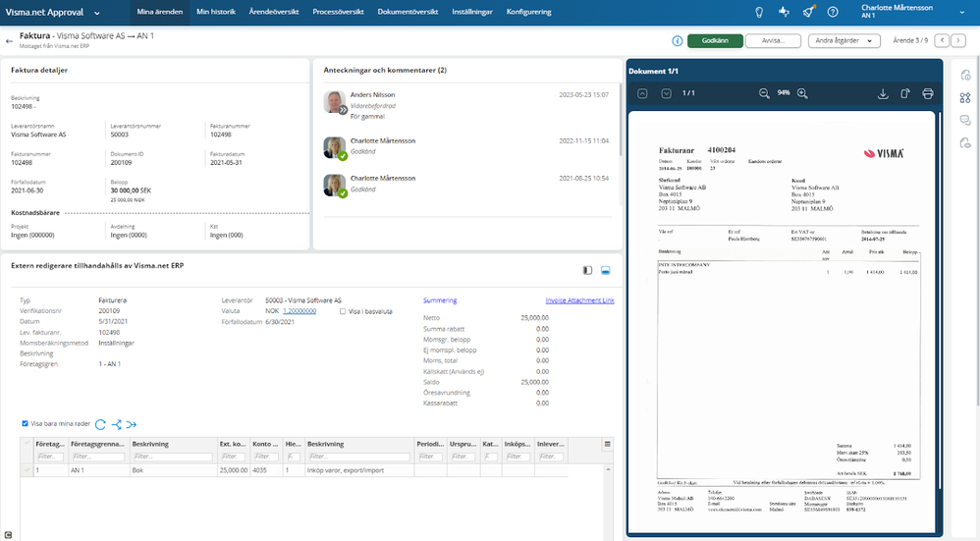Open help via question mark icon

coord(833,12)
